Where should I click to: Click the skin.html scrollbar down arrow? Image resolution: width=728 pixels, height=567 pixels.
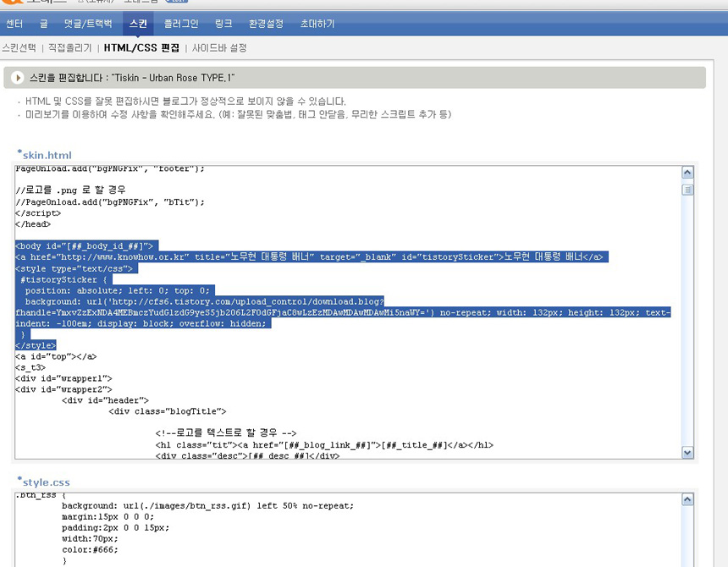(687, 453)
